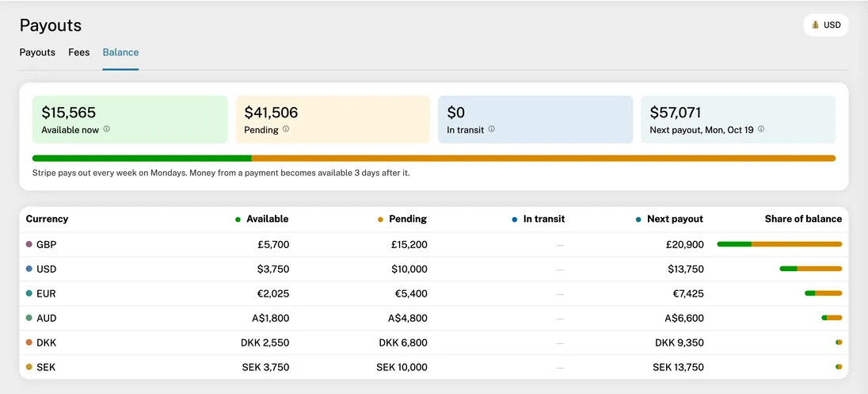Click the green AUD color dot
Viewport: 868px width, 394px height.
pos(29,318)
